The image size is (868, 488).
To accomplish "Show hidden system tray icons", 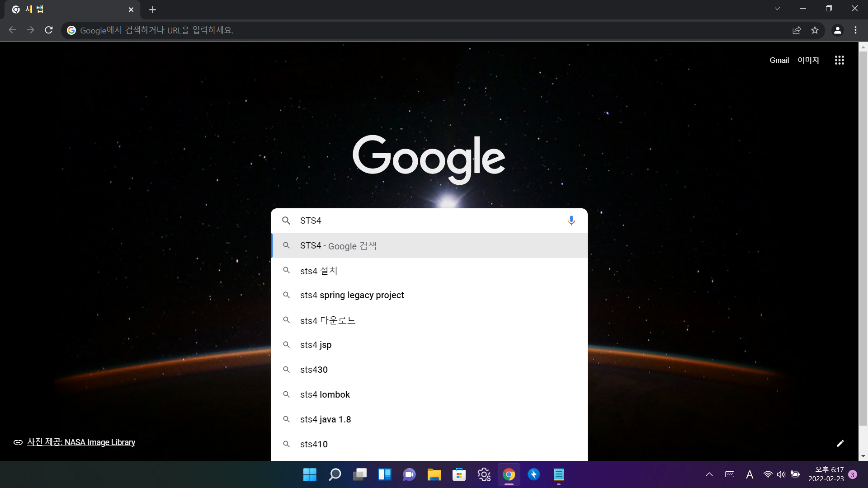I will pos(709,474).
